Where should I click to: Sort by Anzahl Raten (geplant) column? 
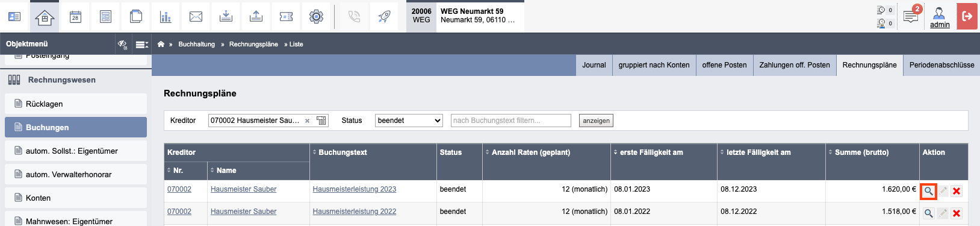tap(528, 152)
